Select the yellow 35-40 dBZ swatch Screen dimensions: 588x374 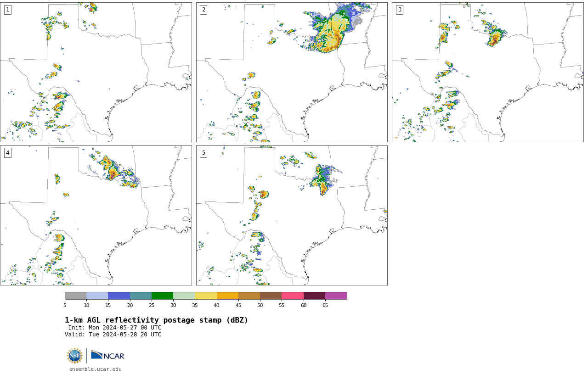(206, 296)
